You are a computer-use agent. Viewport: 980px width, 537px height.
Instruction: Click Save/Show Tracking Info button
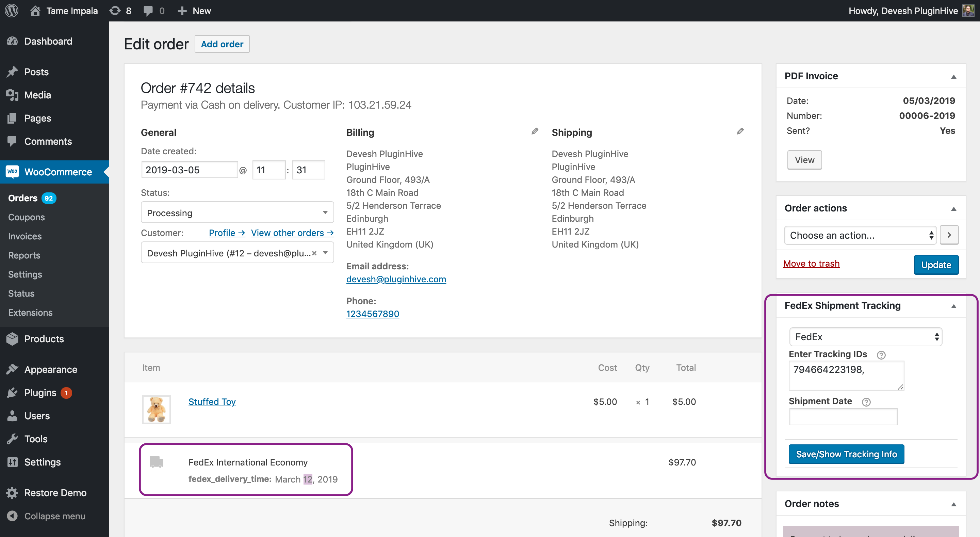pyautogui.click(x=847, y=454)
